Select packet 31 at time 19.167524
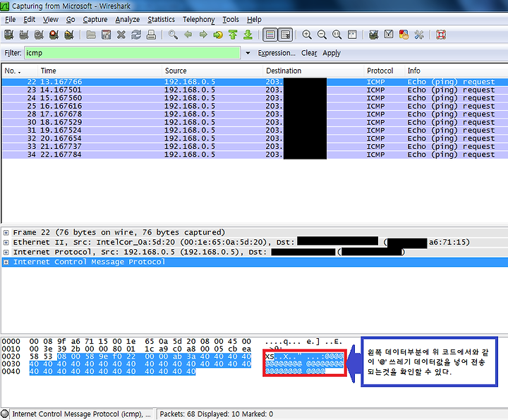 (255, 131)
